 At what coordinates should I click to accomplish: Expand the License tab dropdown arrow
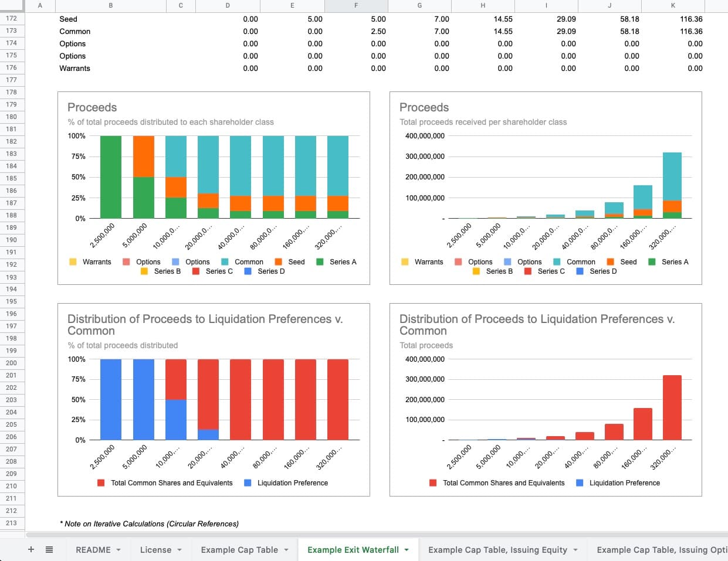180,550
